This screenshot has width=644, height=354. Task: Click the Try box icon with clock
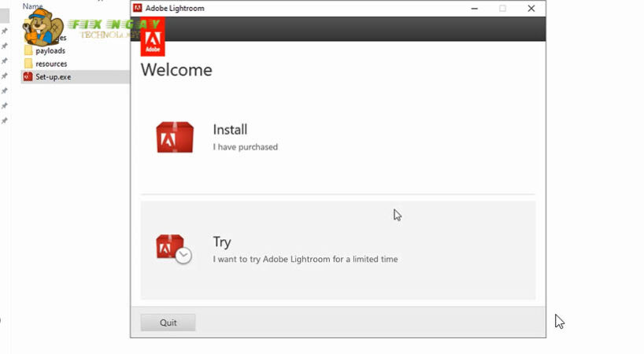[x=173, y=248]
